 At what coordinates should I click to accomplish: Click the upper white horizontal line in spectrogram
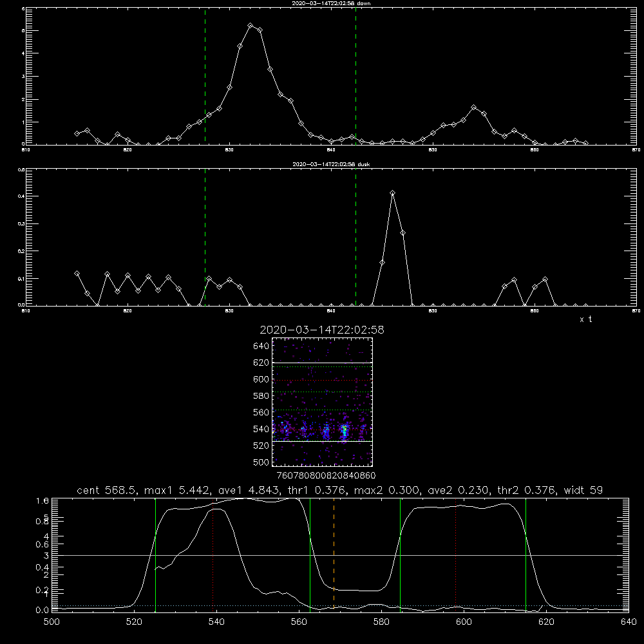(x=322, y=363)
